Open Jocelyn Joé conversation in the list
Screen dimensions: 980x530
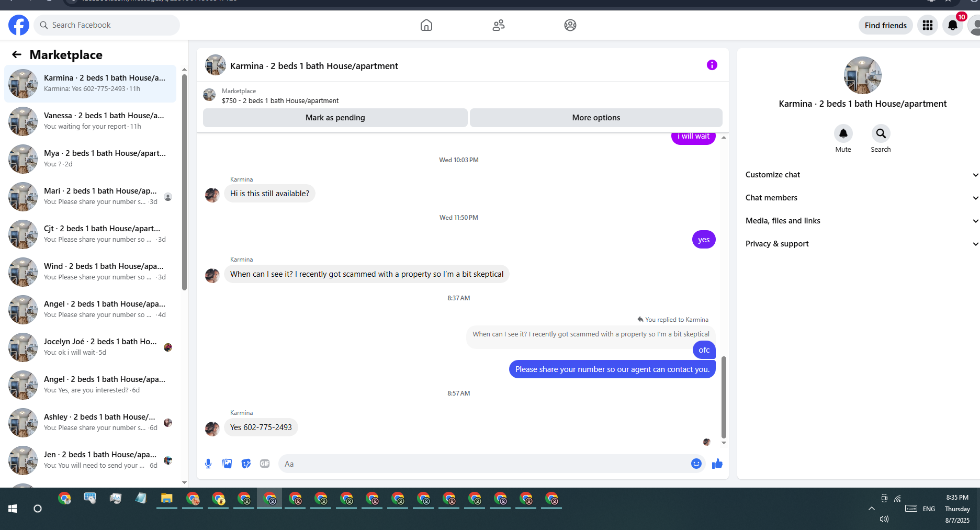[90, 347]
